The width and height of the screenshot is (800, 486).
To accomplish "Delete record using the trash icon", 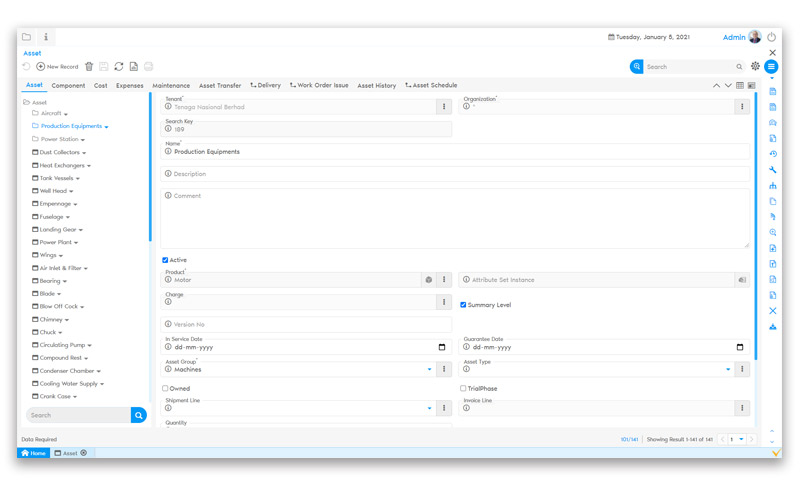I will point(89,67).
